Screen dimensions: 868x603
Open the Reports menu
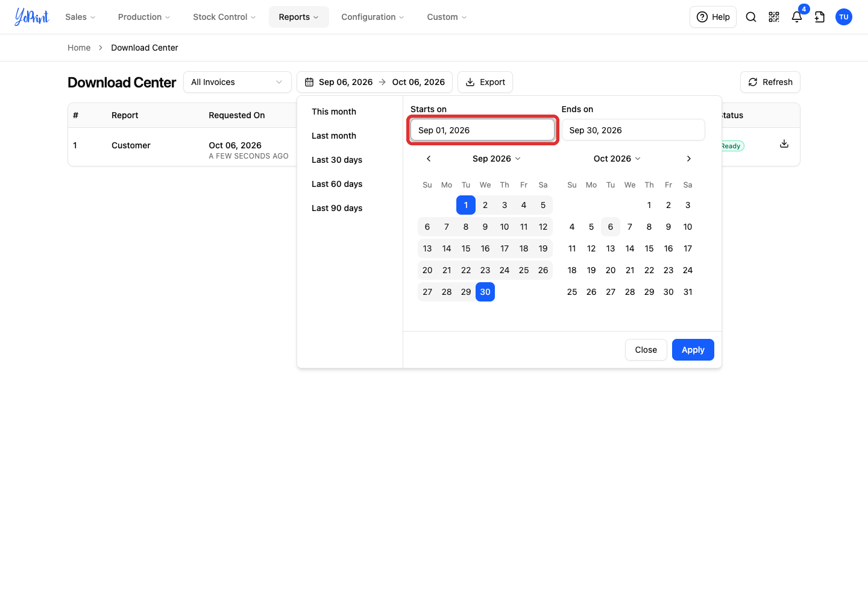[x=299, y=17]
